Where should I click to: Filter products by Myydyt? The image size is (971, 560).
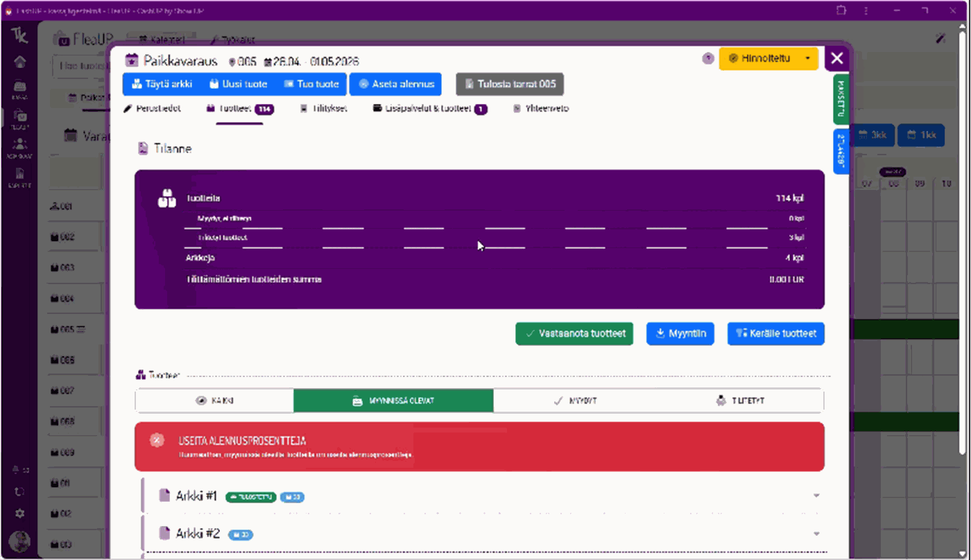point(576,401)
